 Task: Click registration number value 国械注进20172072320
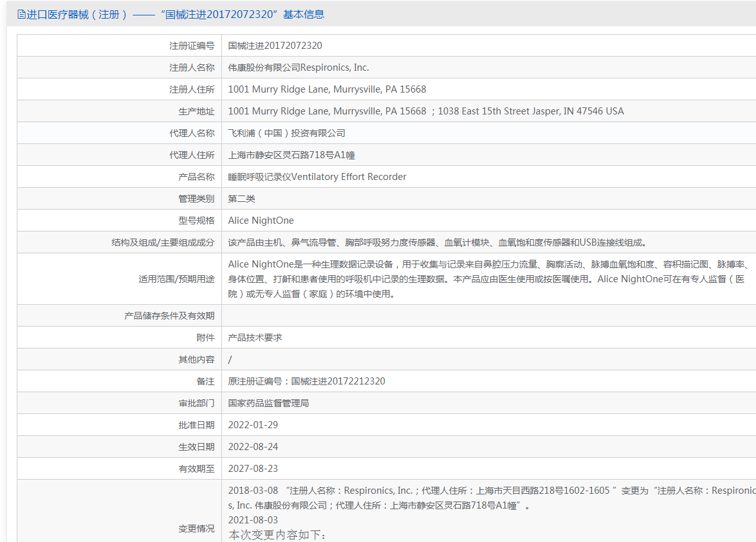point(275,46)
